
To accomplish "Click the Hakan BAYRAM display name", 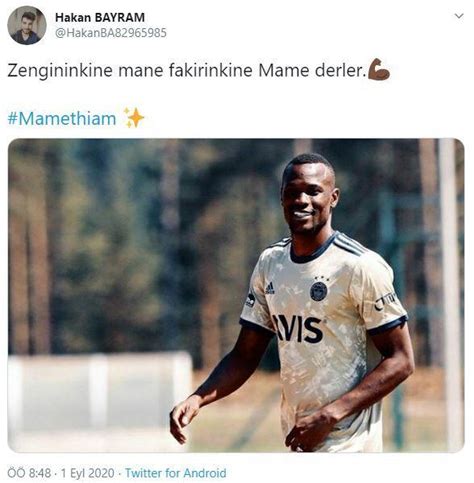I will (x=100, y=17).
